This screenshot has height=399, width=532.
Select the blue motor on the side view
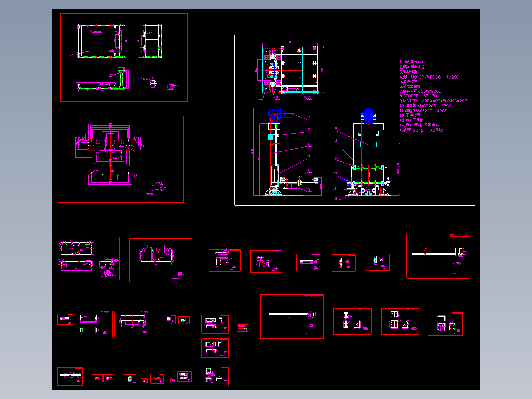click(x=280, y=116)
